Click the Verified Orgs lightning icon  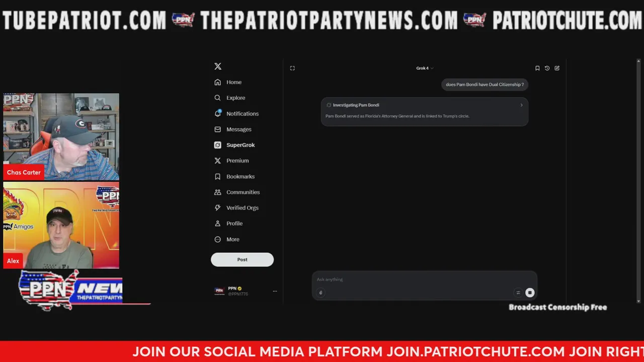[218, 208]
